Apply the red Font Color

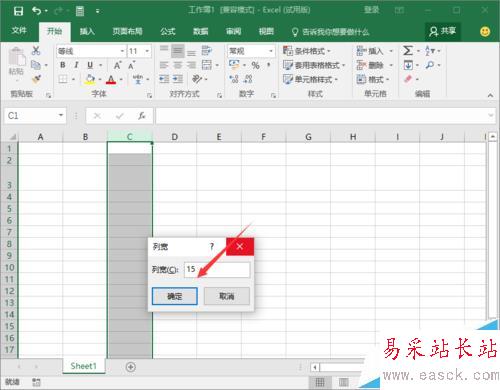tap(111, 79)
